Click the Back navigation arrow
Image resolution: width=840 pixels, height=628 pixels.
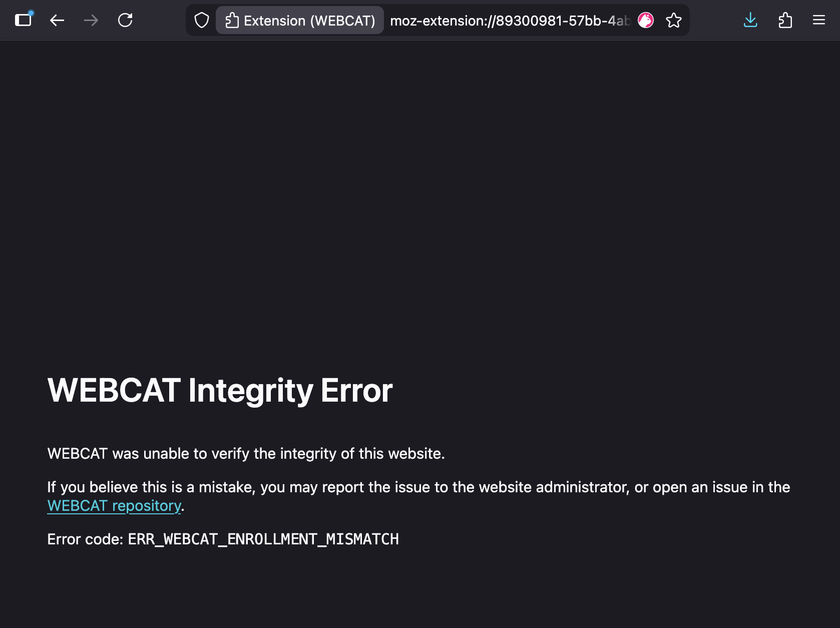pos(57,20)
